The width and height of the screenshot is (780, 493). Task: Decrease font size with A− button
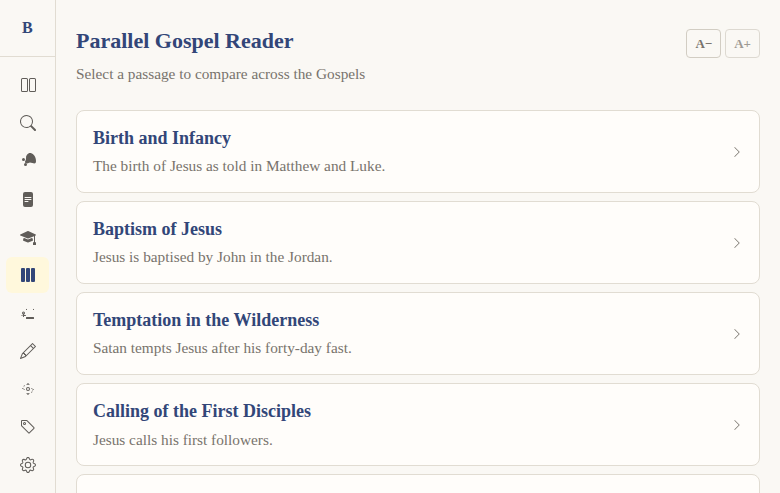[703, 44]
